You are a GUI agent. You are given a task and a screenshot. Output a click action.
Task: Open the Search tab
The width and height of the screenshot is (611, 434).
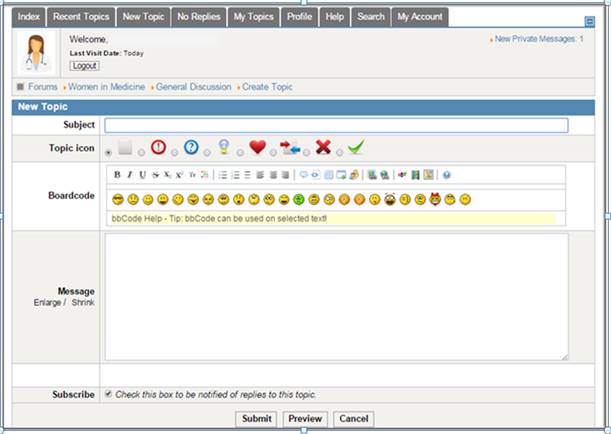coord(371,17)
